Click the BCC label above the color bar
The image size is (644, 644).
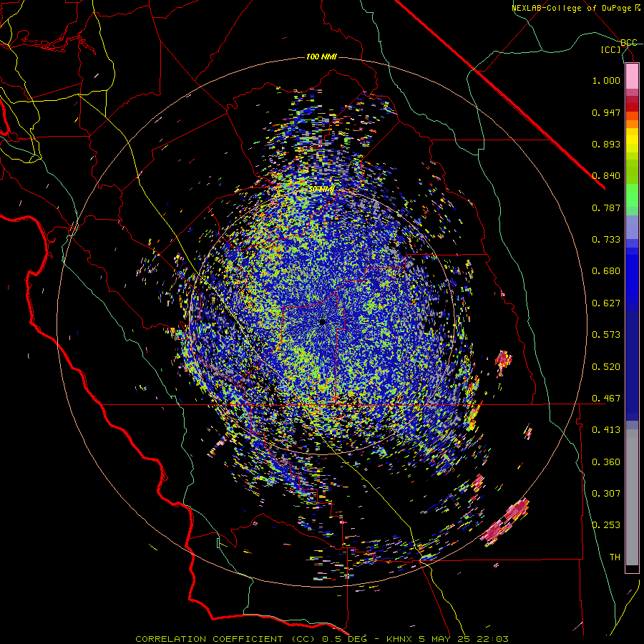[628, 43]
